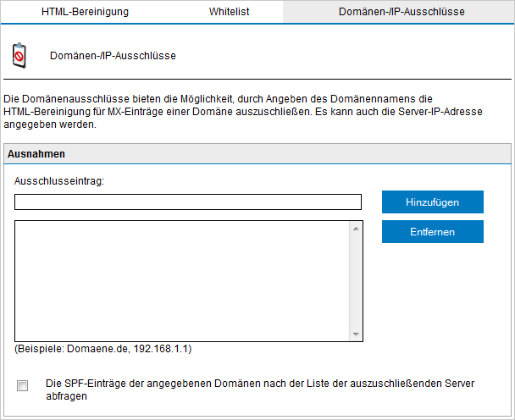The image size is (515, 420).
Task: Click inside the empty exclusions list box
Action: point(182,279)
